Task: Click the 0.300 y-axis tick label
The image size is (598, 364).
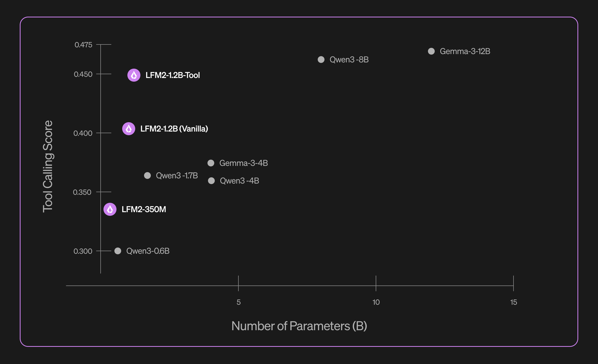Action: [x=83, y=251]
